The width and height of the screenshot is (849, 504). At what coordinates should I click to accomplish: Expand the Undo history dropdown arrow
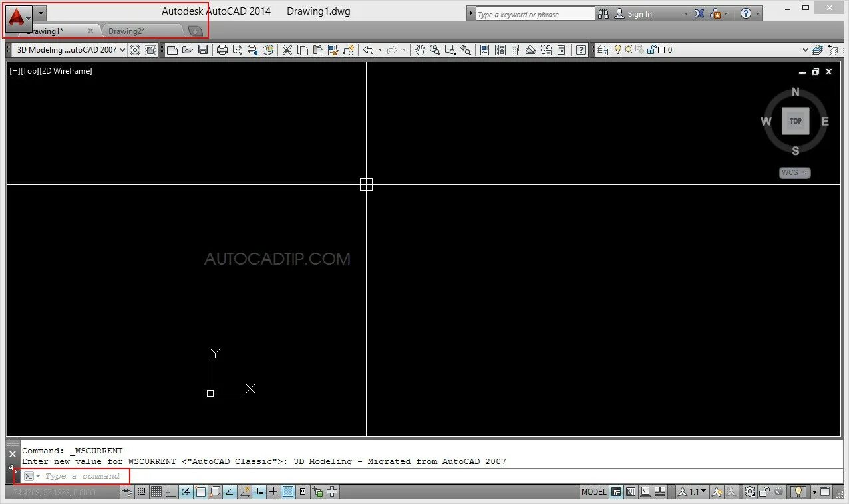click(381, 50)
